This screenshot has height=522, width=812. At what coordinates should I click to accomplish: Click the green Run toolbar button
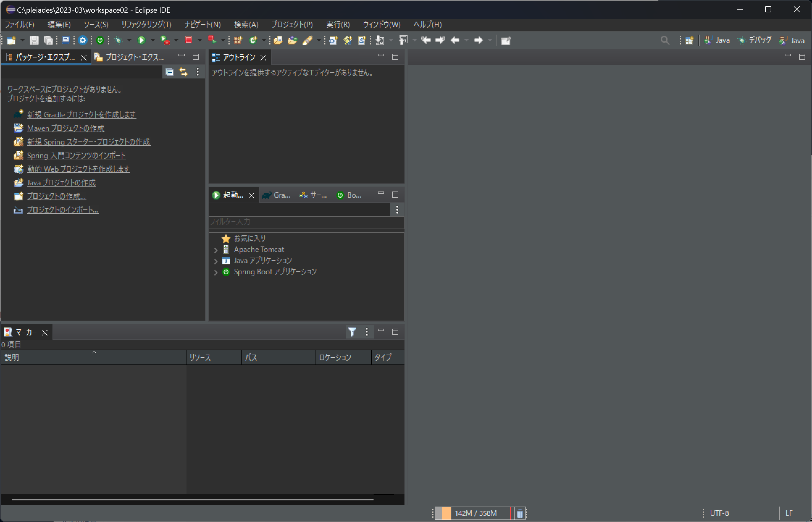click(142, 40)
